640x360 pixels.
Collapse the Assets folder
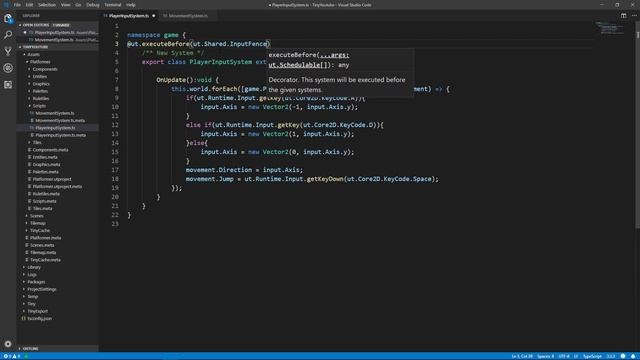pyautogui.click(x=33, y=54)
